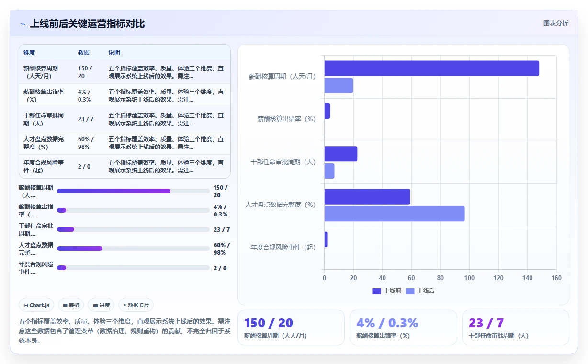The image size is (588, 364).
Task: Click the x-axis tick 160
Action: pyautogui.click(x=556, y=278)
